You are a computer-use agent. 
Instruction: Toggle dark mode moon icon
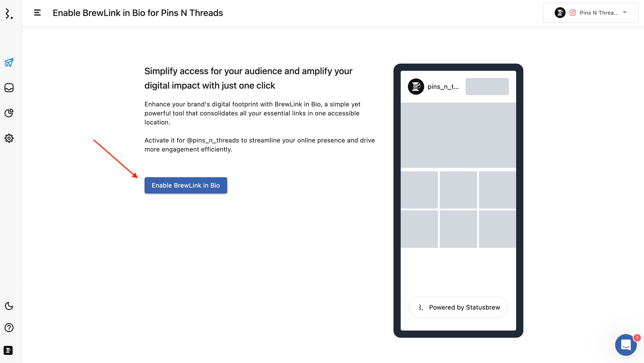tap(9, 306)
